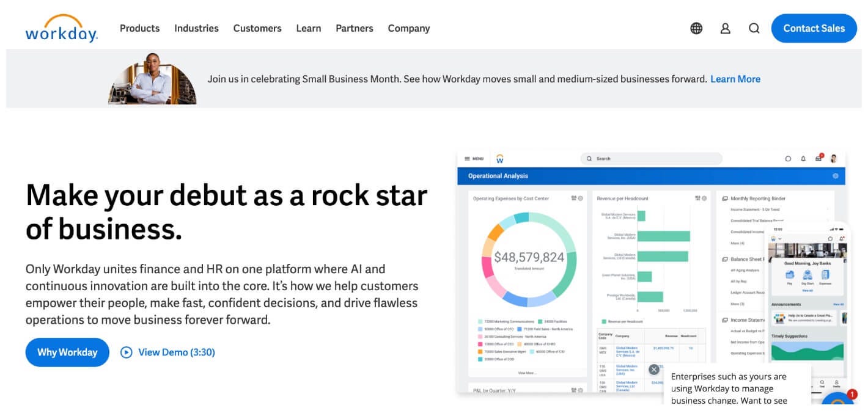
Task: Click the dashboard Workday W logo
Action: click(x=499, y=159)
